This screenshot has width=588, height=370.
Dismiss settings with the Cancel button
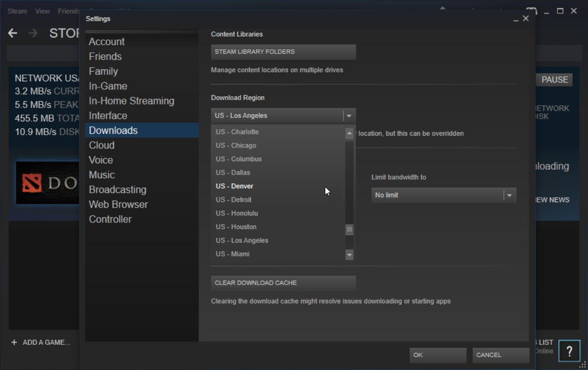[501, 355]
